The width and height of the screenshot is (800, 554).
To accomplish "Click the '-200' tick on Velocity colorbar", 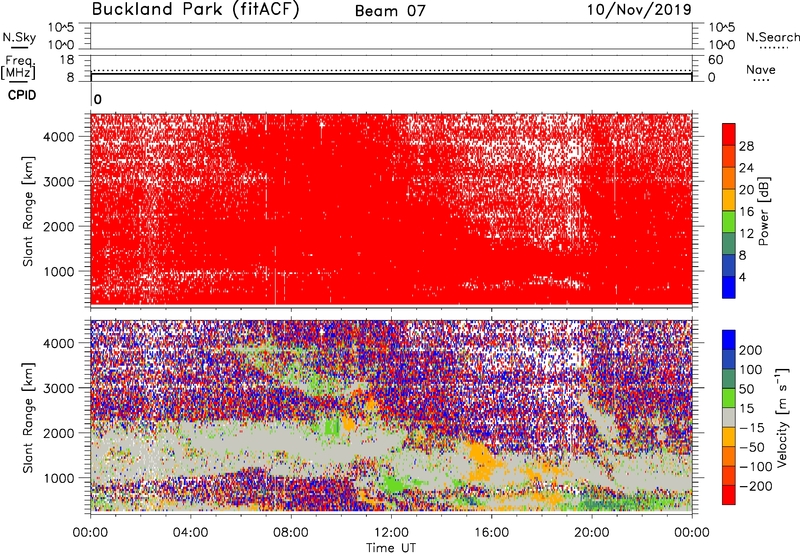I will pyautogui.click(x=756, y=486).
